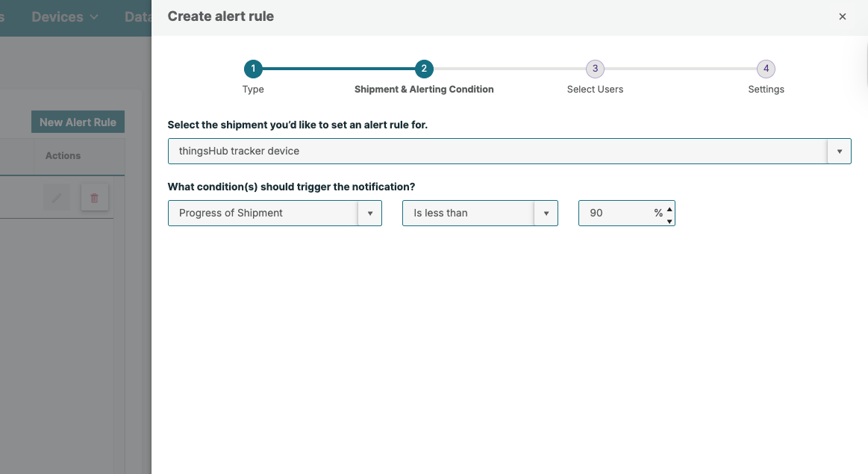Jump to the step 3 circle
868x474 pixels.
pyautogui.click(x=595, y=69)
